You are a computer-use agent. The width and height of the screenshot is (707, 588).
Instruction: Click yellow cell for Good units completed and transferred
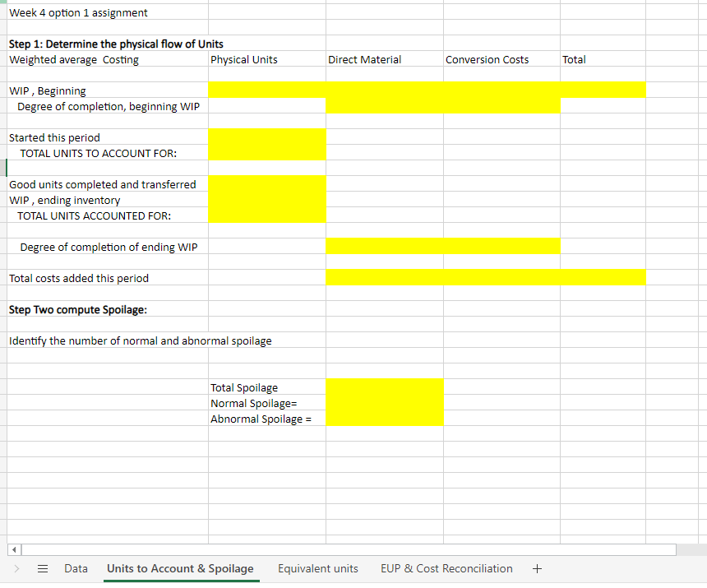click(267, 183)
